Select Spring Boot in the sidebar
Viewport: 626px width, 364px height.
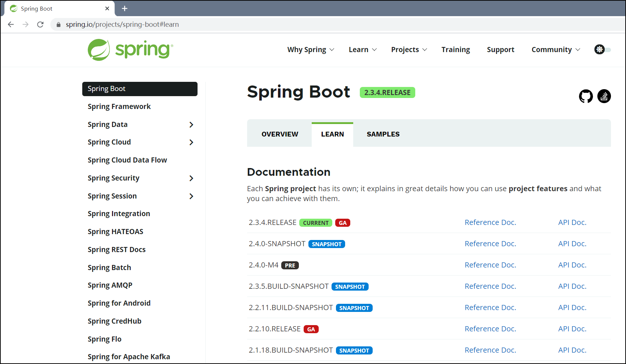[x=140, y=89]
